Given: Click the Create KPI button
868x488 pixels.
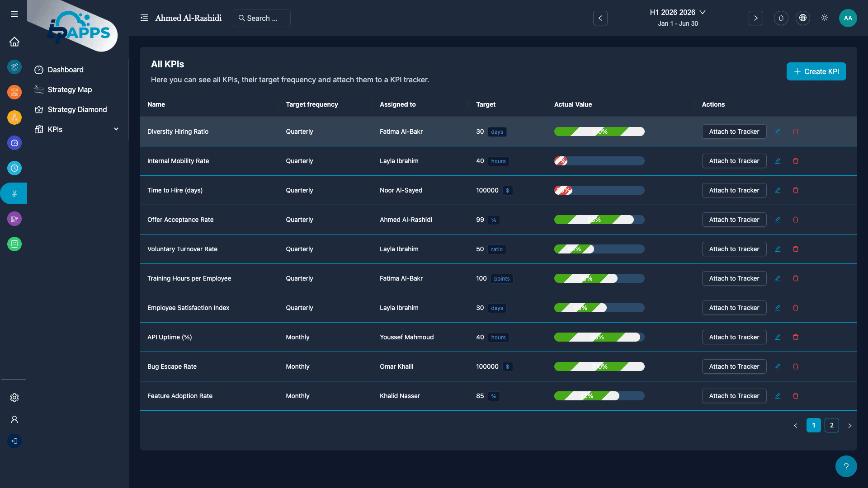Looking at the screenshot, I should [816, 71].
